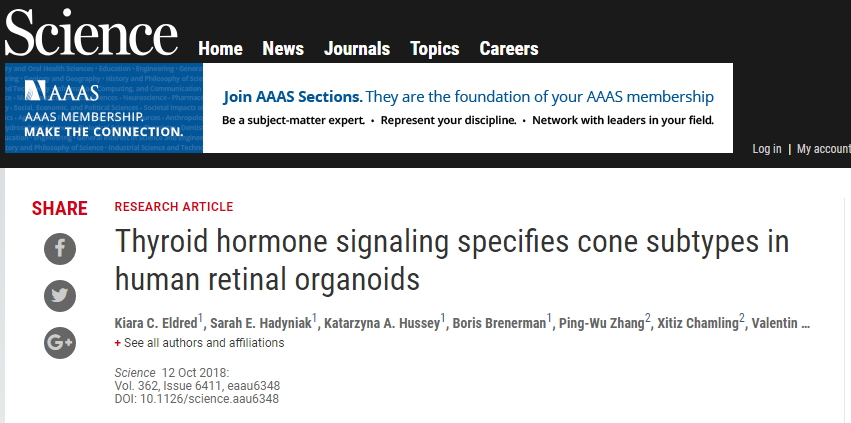Click the Science logo
The image size is (851, 423).
(91, 33)
